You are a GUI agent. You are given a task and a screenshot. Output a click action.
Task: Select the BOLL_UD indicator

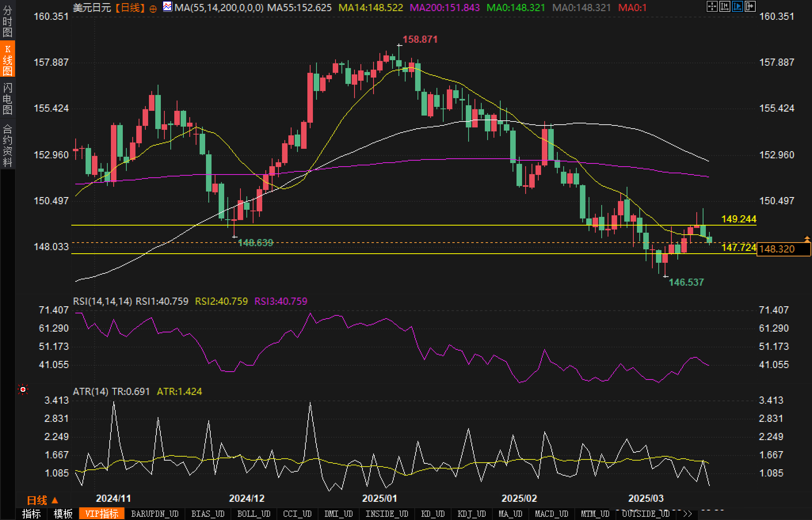click(254, 514)
